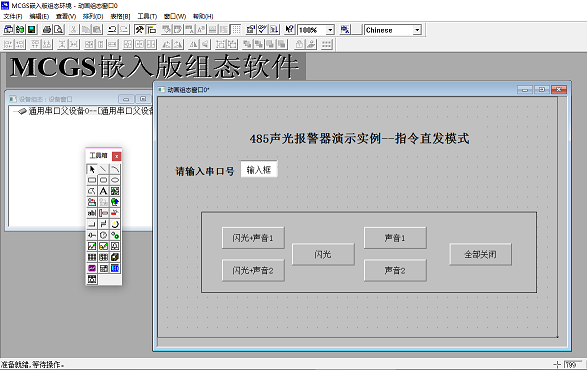Toggle the toolbox hammer button
587x370 pixels.
[139, 30]
